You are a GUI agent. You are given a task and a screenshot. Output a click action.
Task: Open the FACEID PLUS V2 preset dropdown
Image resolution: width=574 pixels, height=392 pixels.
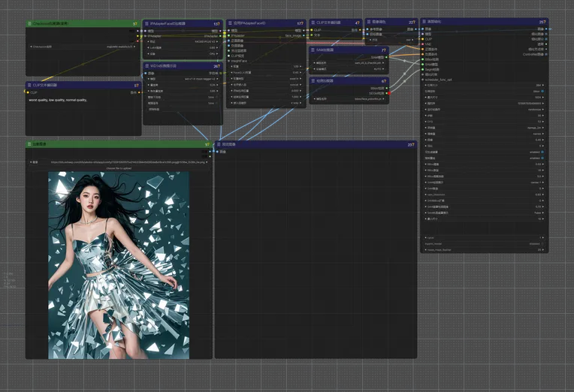pyautogui.click(x=183, y=42)
